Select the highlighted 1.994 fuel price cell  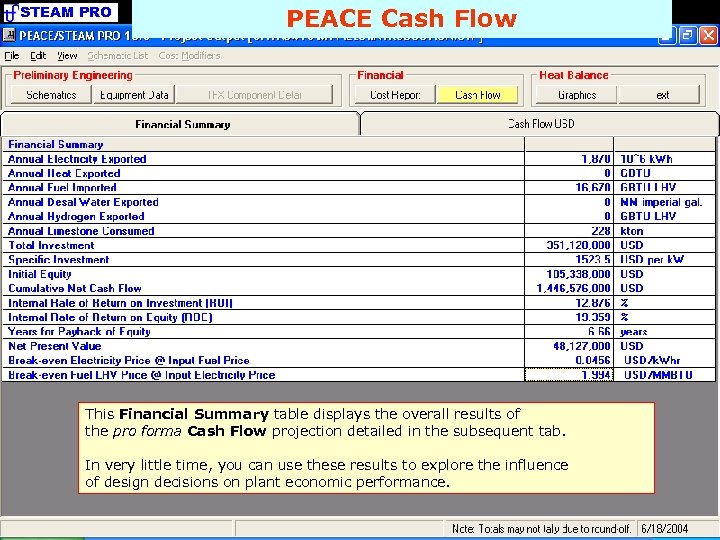(569, 375)
